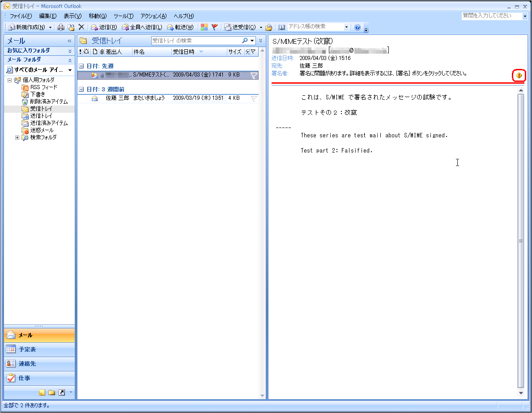Open dropdown arrow next to 送受信

[261, 27]
